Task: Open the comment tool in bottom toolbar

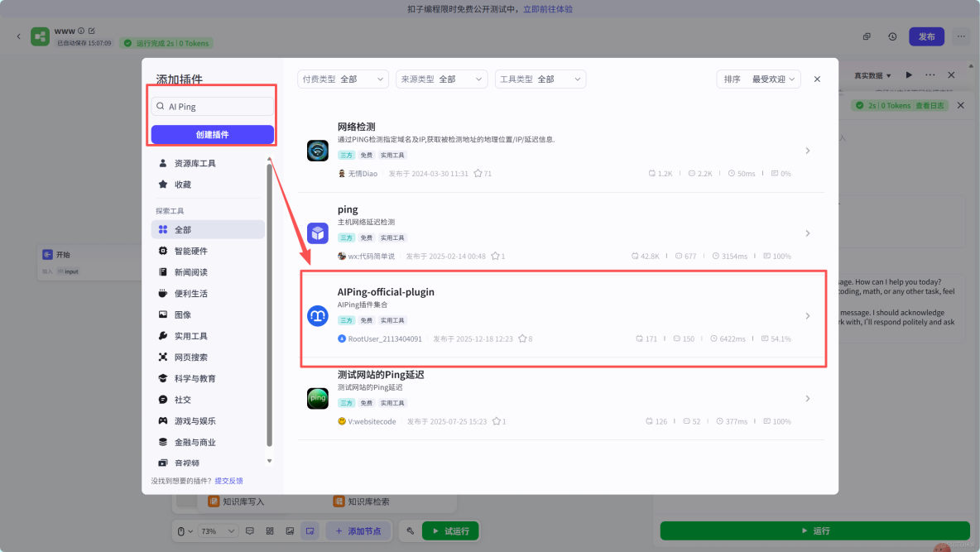Action: click(249, 530)
